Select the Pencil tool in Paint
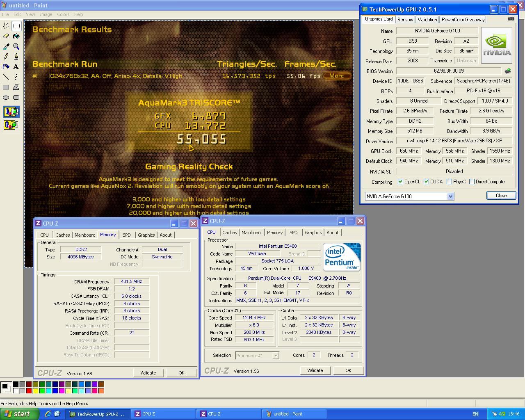 click(6, 57)
